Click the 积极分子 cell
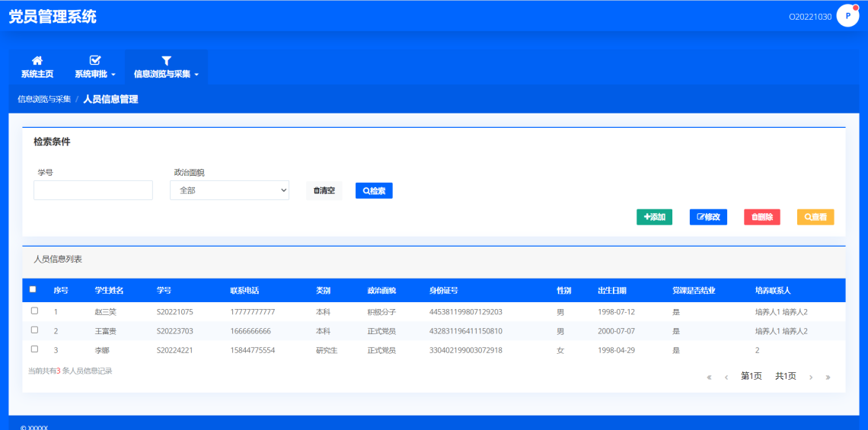 [x=381, y=312]
